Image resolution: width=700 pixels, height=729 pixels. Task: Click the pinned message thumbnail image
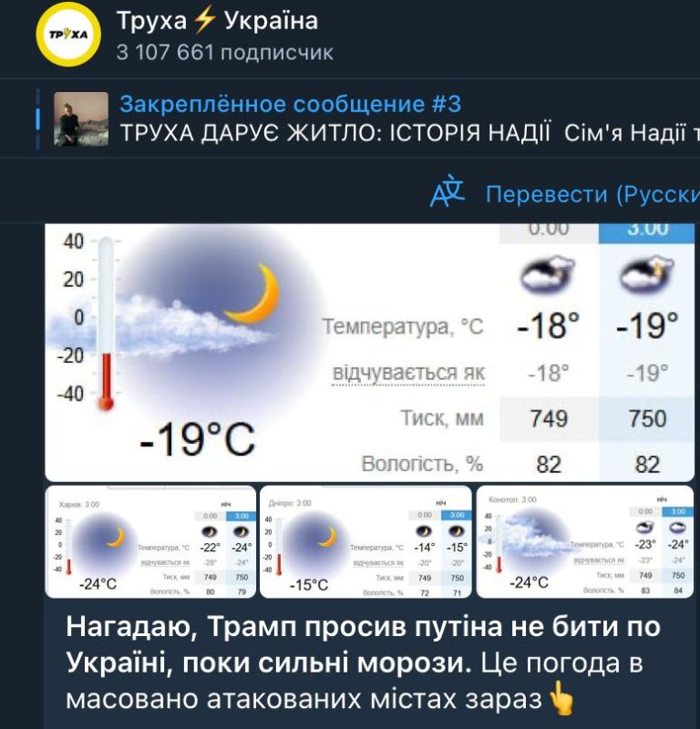[x=81, y=118]
